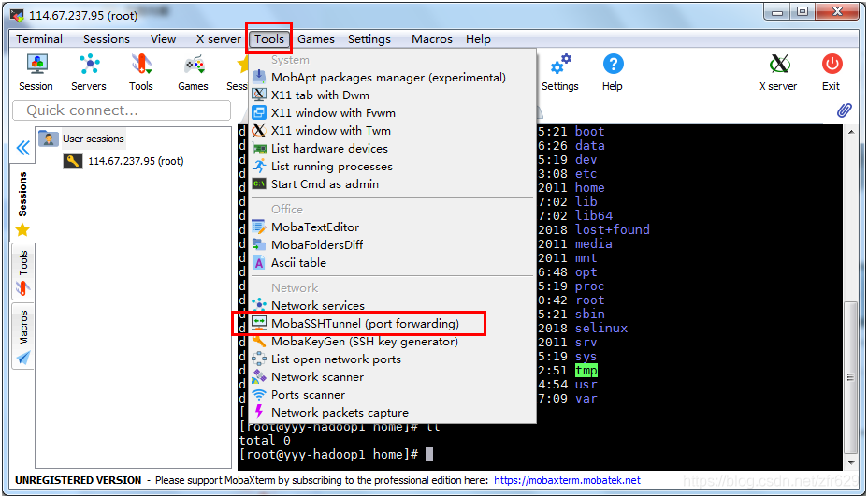The image size is (868, 498).
Task: Open the Settings menu in menu bar
Action: pos(369,39)
